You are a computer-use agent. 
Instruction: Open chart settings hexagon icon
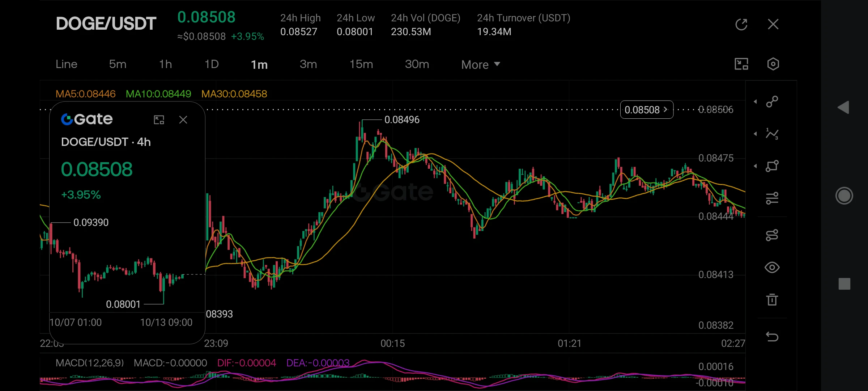point(773,64)
